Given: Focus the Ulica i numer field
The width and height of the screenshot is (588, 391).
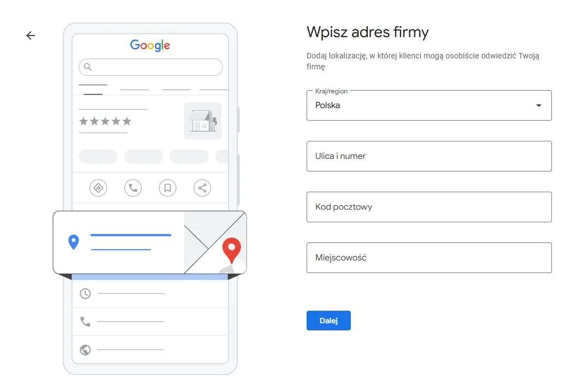Looking at the screenshot, I should coord(429,156).
